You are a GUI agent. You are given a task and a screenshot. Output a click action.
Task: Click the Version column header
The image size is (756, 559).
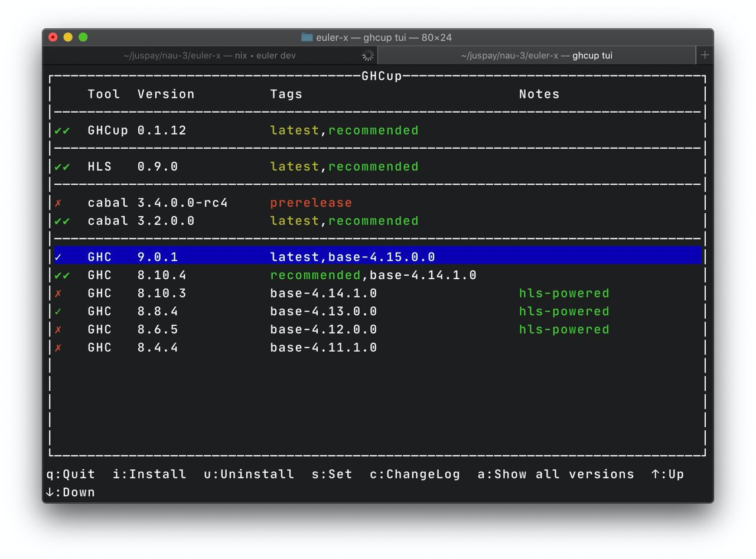click(x=166, y=94)
